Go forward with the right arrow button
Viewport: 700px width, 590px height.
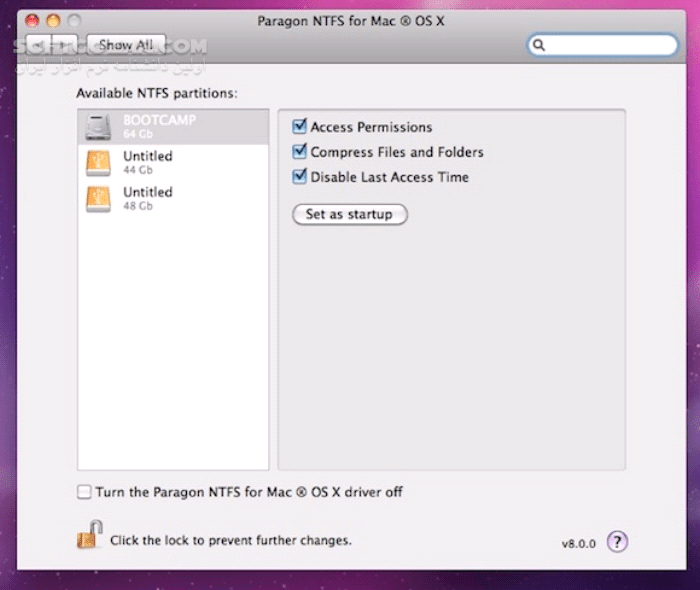tap(65, 45)
